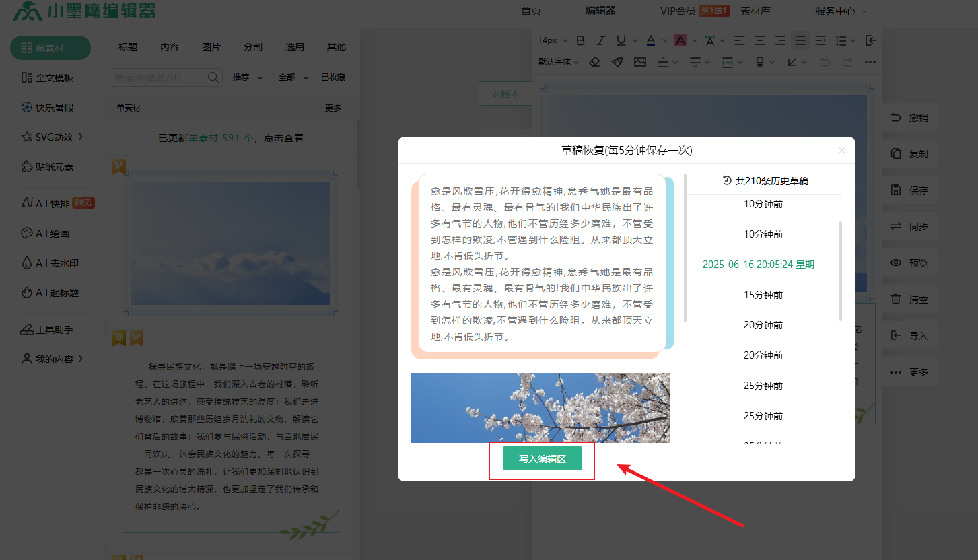
Task: Click the draft history list scrollbar
Action: (x=841, y=271)
